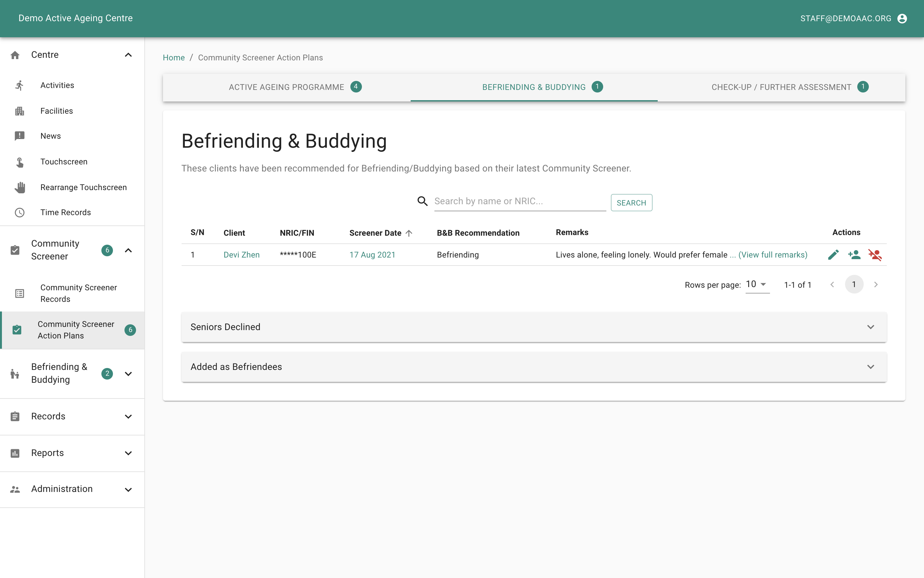
Task: Select the Befriending & Buddying tab
Action: pos(534,88)
